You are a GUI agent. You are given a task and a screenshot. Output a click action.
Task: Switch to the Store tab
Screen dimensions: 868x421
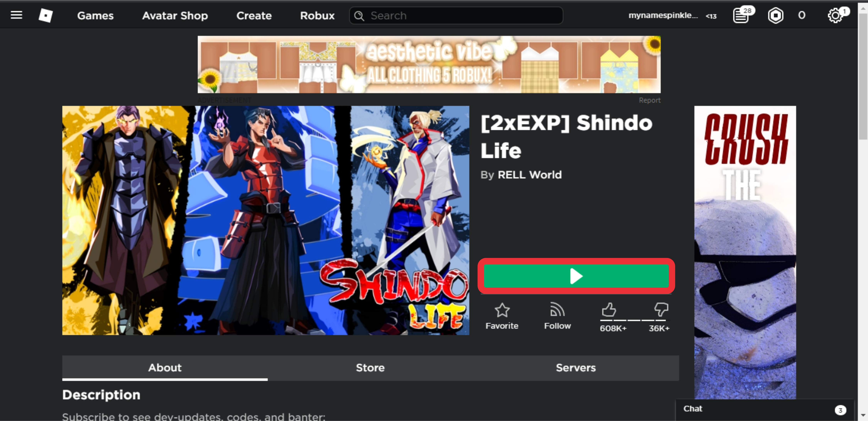coord(370,368)
